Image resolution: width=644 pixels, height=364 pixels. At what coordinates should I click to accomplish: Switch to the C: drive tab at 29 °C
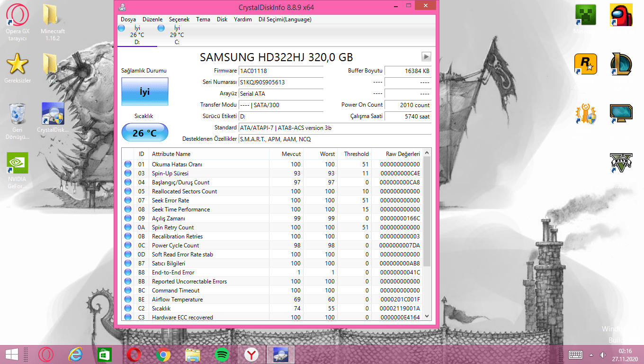(177, 35)
